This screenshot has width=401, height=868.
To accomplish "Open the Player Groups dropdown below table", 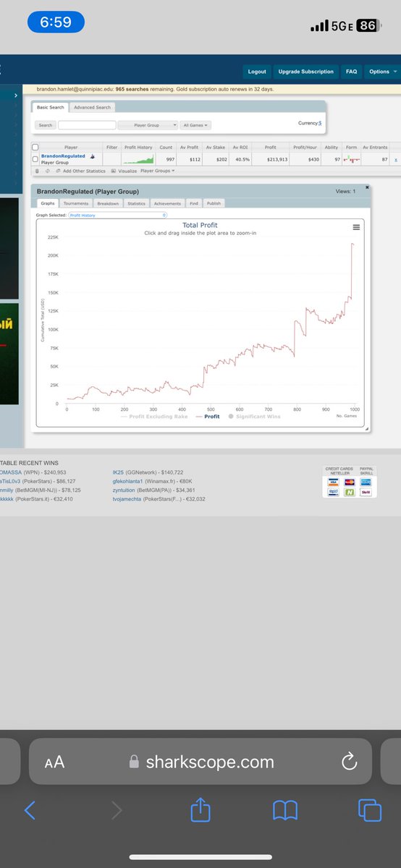I will [156, 171].
